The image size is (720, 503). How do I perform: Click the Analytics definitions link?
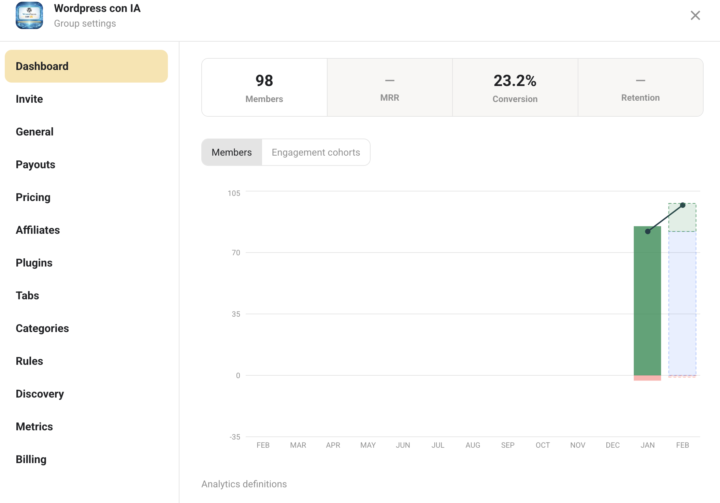click(x=243, y=484)
